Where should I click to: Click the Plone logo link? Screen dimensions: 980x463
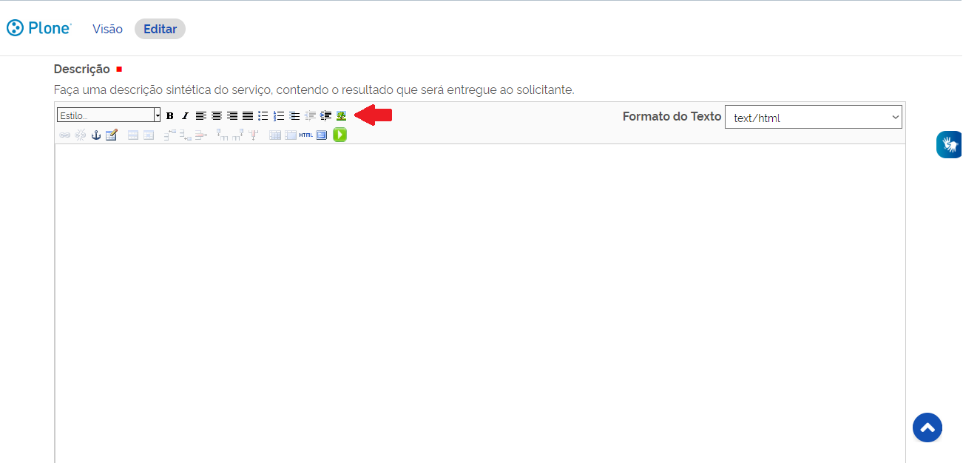[x=38, y=27]
